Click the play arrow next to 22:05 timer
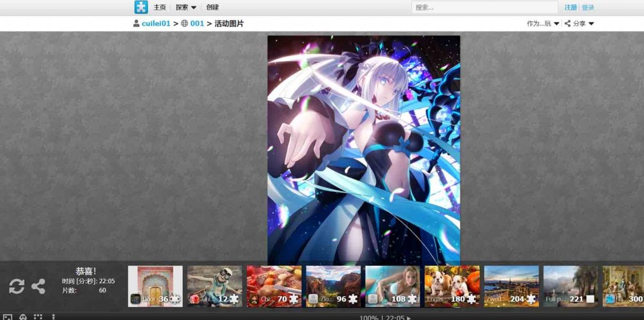Image resolution: width=644 pixels, height=320 pixels. pos(408,317)
